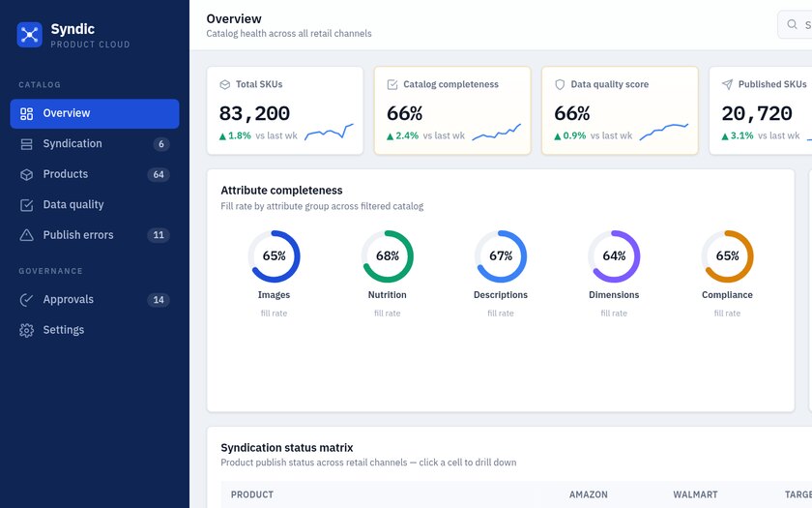The image size is (812, 508).
Task: Click the 1.8% weekly change indicator
Action: click(235, 135)
